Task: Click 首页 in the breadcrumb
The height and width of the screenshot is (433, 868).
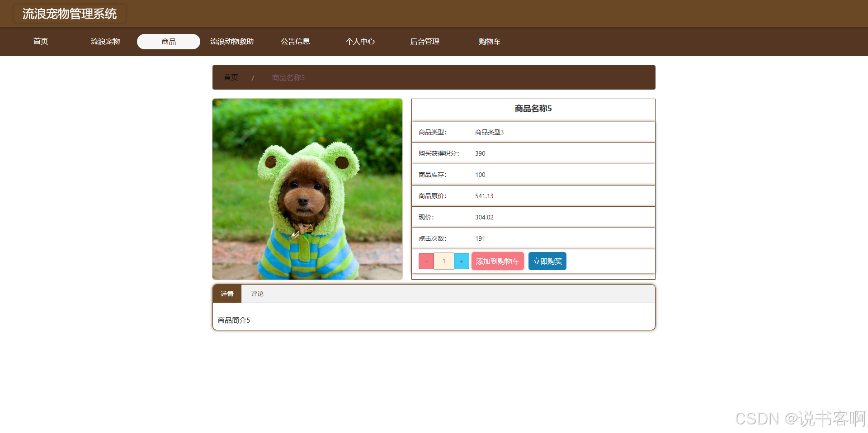Action: (x=231, y=77)
